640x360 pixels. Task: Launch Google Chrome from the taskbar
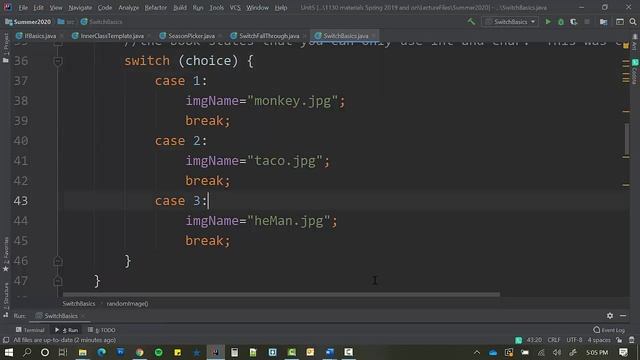coord(140,352)
